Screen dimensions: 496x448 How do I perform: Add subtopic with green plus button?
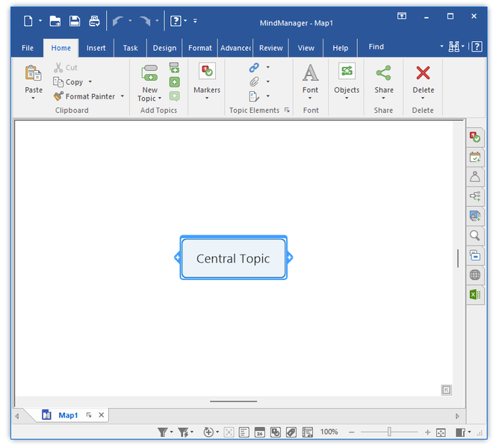[174, 82]
